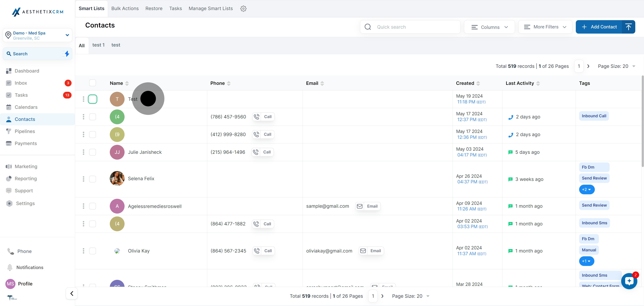
Task: Open three-dot menu for Julie Janisheck
Action: pyautogui.click(x=83, y=152)
